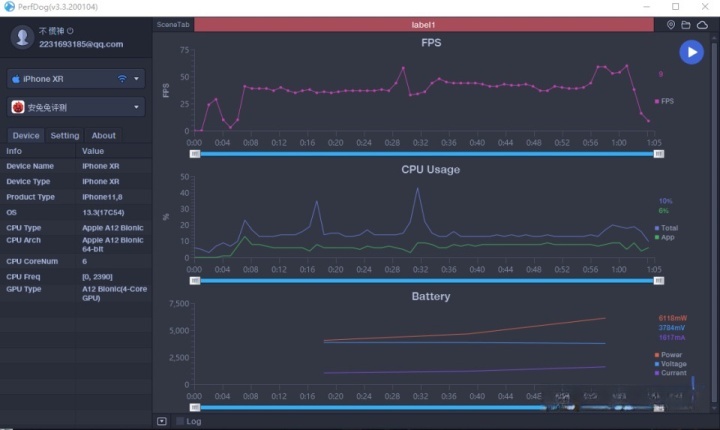Screen dimensions: 720x430
Task: Switch to the Setting tab
Action: click(x=65, y=136)
